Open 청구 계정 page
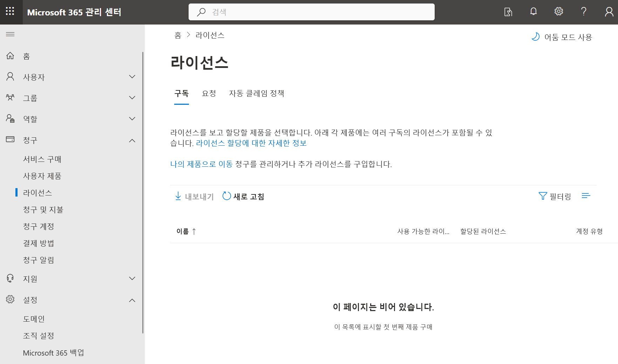 click(x=39, y=226)
